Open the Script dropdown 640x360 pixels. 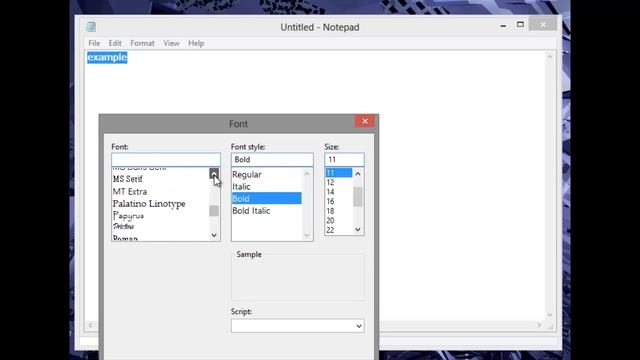(x=298, y=326)
